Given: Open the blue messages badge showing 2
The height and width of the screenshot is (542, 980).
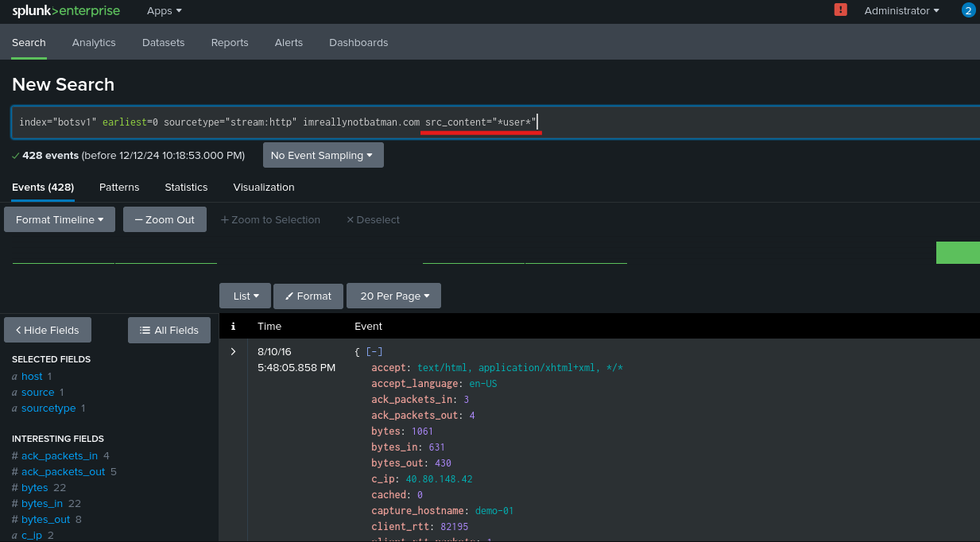Looking at the screenshot, I should [968, 10].
